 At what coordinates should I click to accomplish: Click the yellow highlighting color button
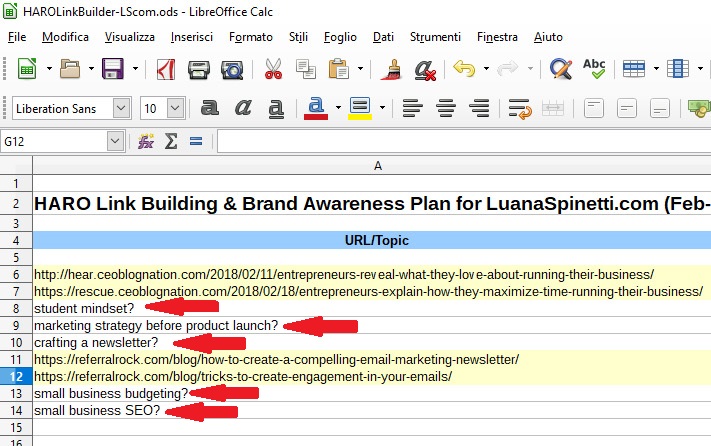click(360, 108)
